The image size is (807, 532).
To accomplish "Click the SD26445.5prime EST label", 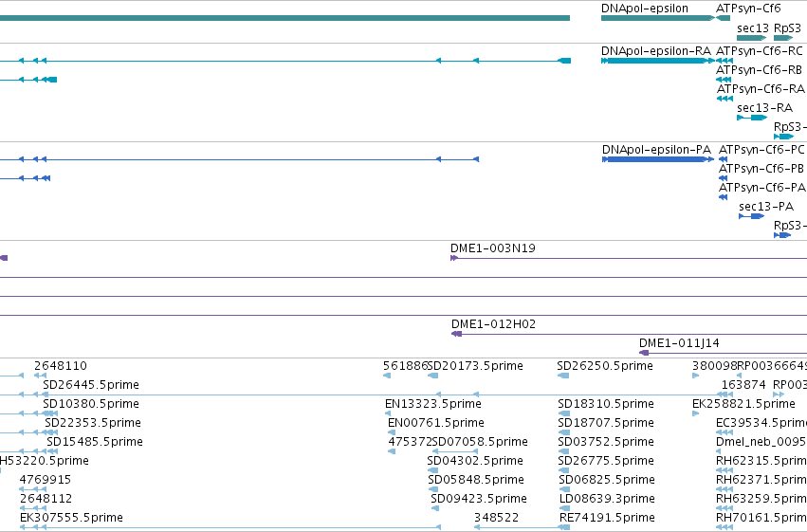I will click(x=91, y=385).
